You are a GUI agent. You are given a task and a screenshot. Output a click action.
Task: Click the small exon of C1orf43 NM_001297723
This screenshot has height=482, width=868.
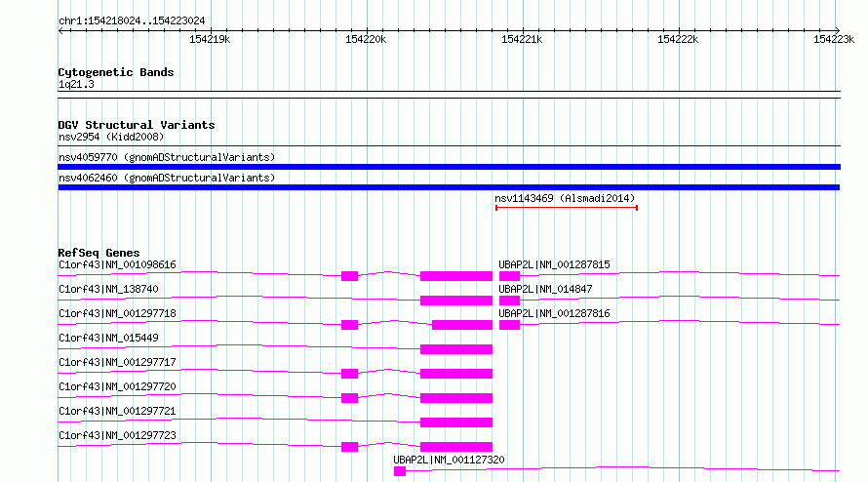click(x=349, y=447)
